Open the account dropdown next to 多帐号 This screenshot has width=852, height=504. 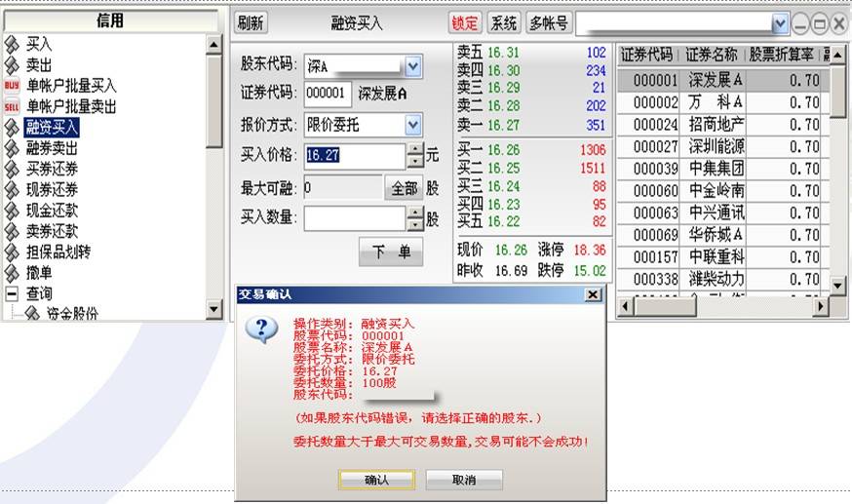780,23
